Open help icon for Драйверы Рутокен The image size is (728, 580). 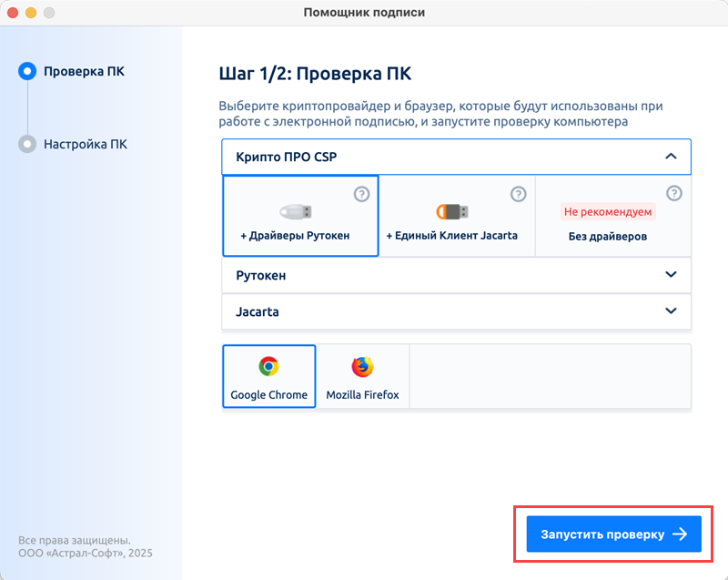[x=360, y=194]
